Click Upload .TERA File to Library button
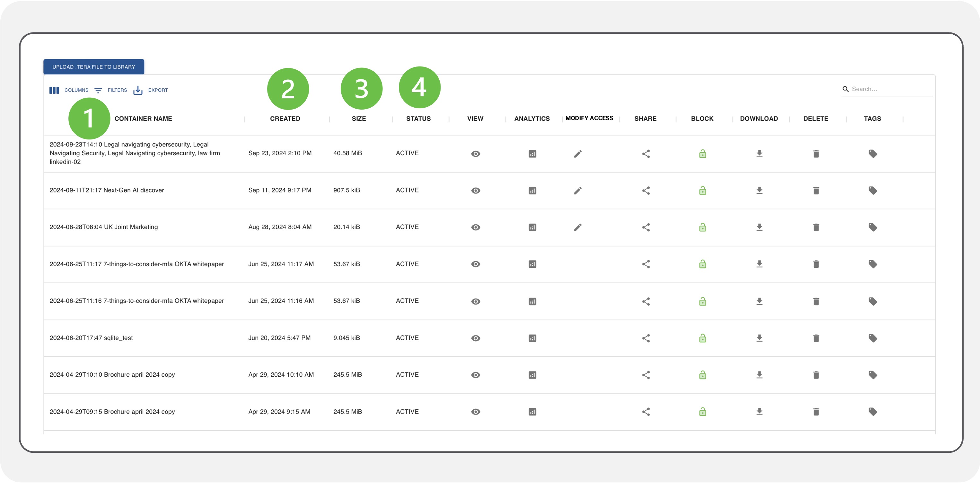Image resolution: width=980 pixels, height=483 pixels. (x=93, y=67)
